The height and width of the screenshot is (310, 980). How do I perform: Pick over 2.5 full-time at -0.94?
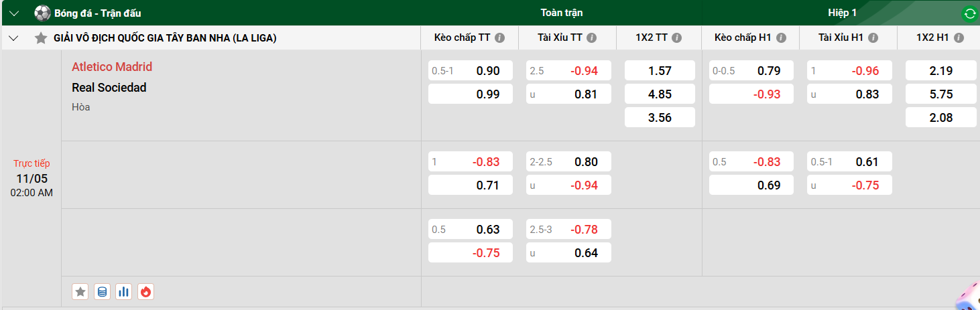568,70
